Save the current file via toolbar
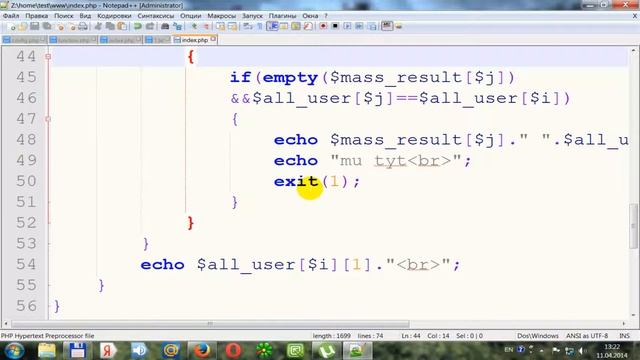 click(x=34, y=27)
